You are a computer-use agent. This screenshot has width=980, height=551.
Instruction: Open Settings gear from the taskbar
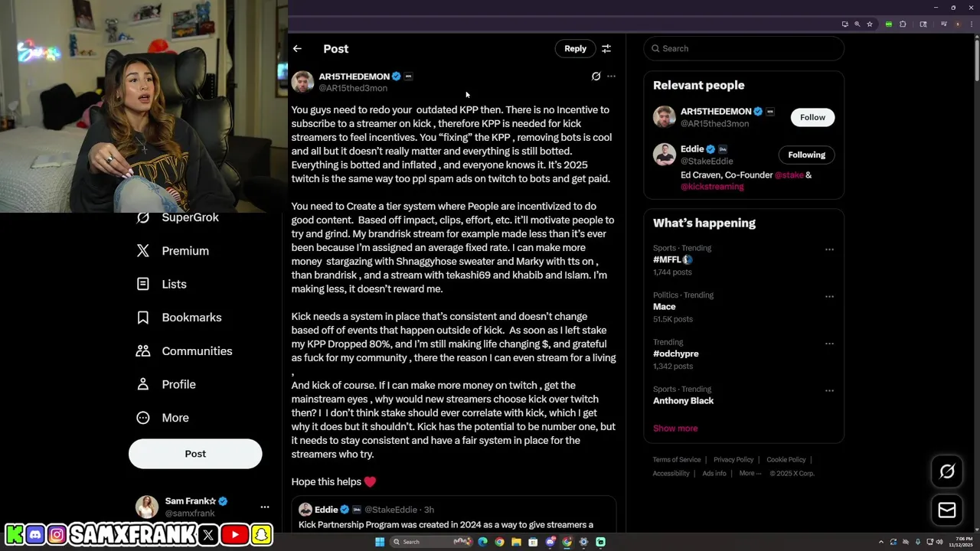point(583,542)
